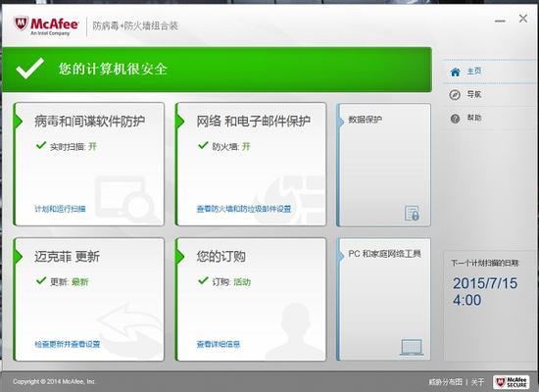Click the 数据保护 lock document icon

[x=412, y=213]
